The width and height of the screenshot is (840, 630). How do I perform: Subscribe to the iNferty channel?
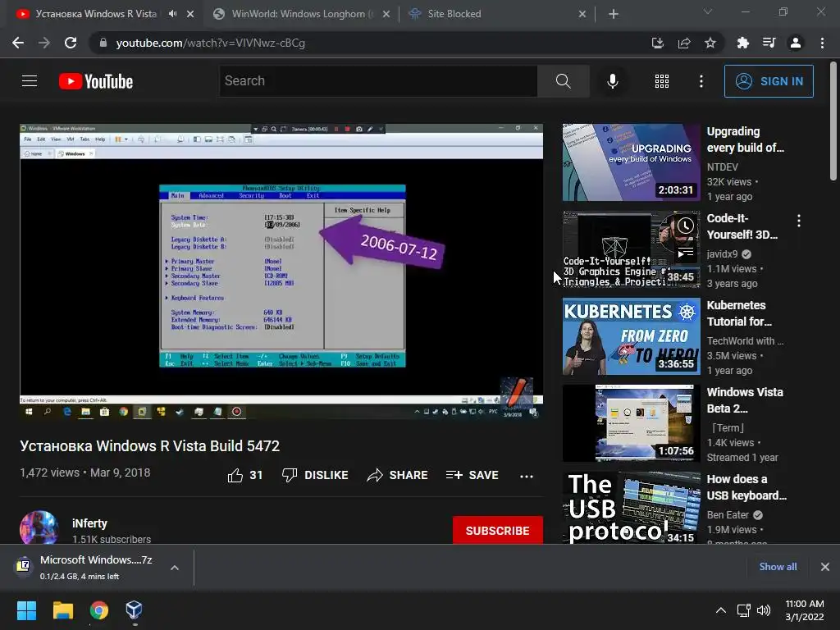pyautogui.click(x=498, y=531)
